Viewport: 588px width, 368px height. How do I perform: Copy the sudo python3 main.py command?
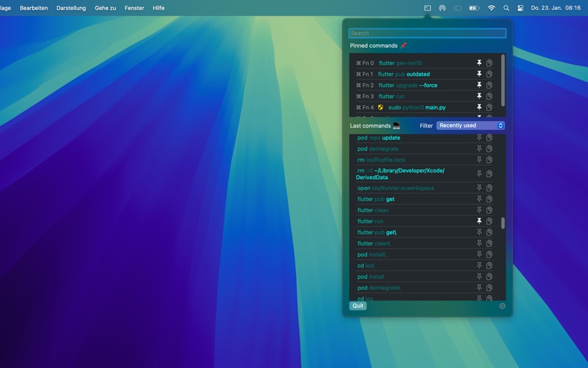pos(490,107)
